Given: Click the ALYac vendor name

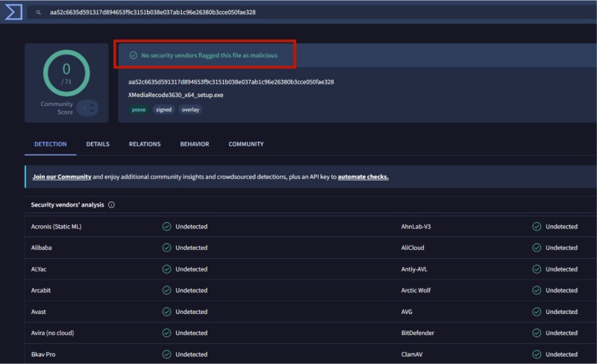Looking at the screenshot, I should coord(39,269).
